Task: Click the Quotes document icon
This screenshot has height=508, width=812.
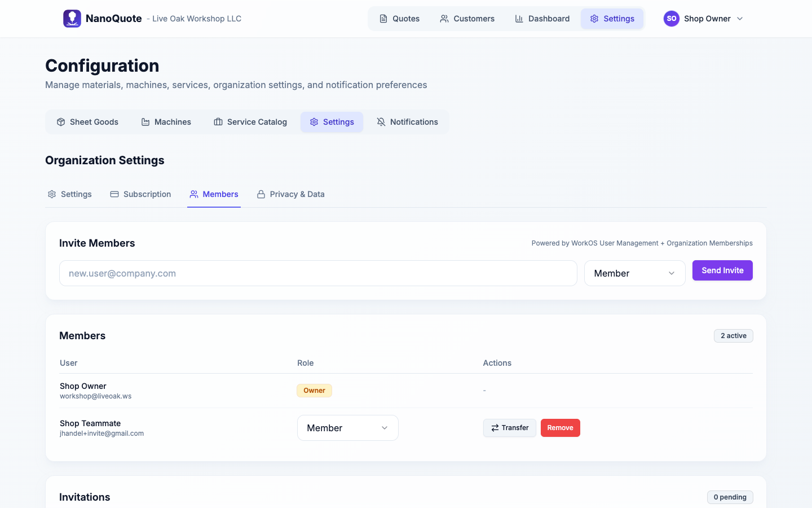Action: (383, 19)
